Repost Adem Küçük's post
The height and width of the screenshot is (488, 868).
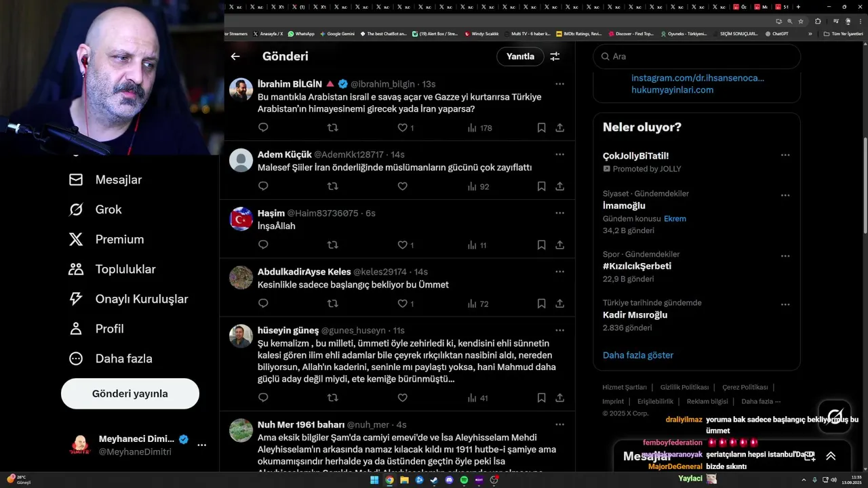(332, 186)
